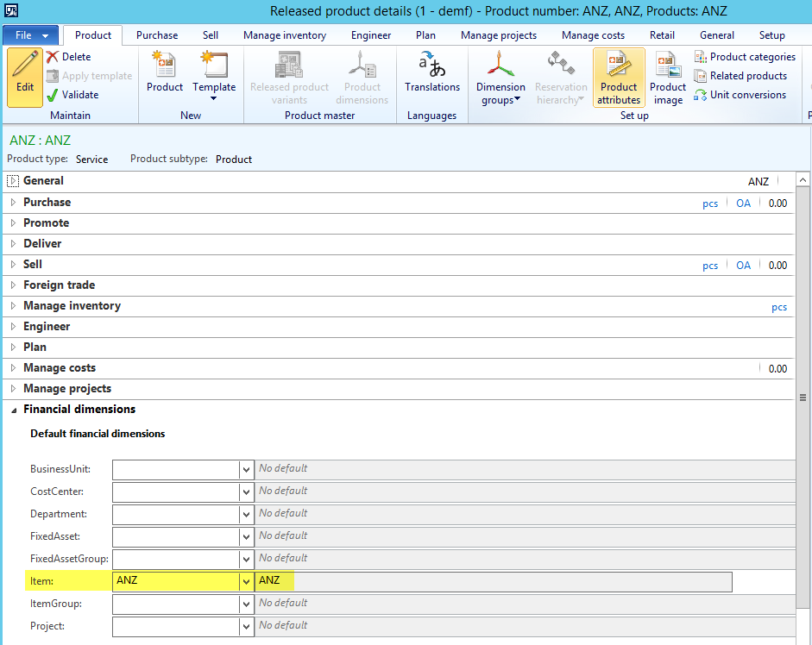Screen dimensions: 812x645
Task: Collapse the Financial dimensions section
Action: click(x=13, y=410)
